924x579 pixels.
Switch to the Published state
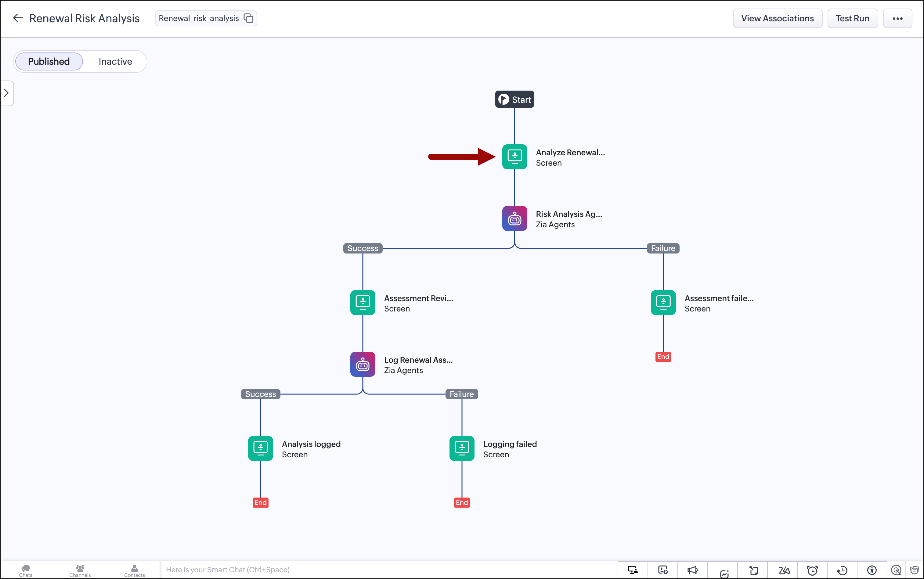click(x=49, y=61)
